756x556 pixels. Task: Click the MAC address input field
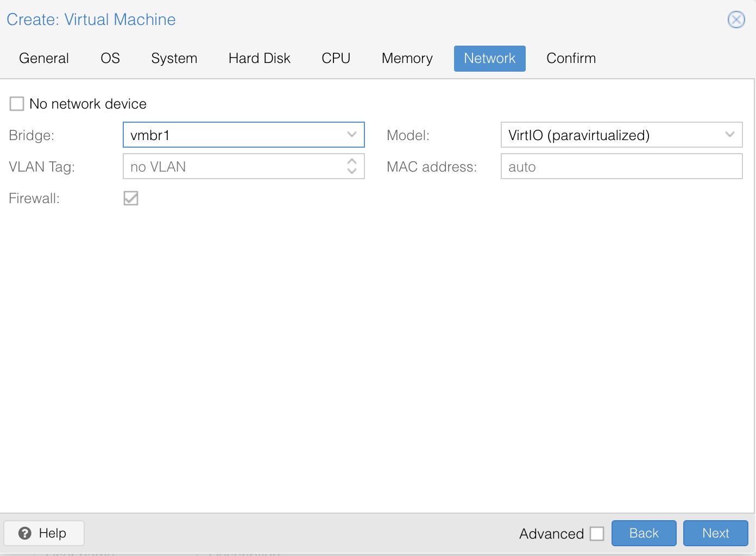(622, 166)
